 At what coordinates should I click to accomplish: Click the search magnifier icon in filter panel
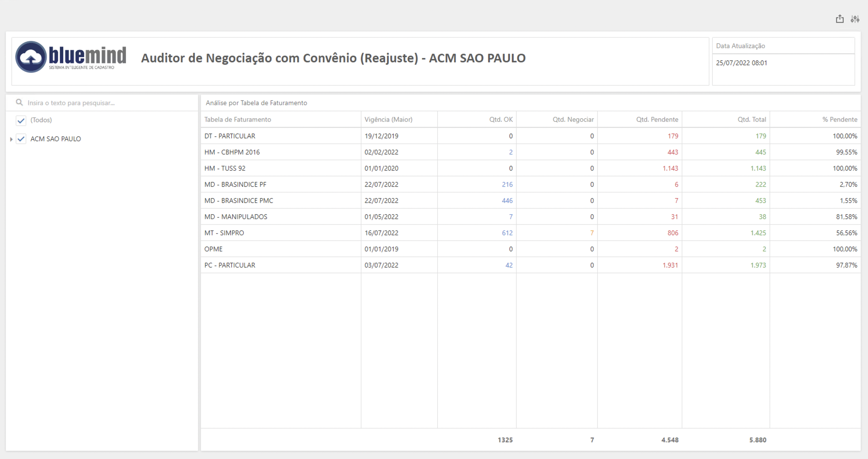[x=19, y=103]
